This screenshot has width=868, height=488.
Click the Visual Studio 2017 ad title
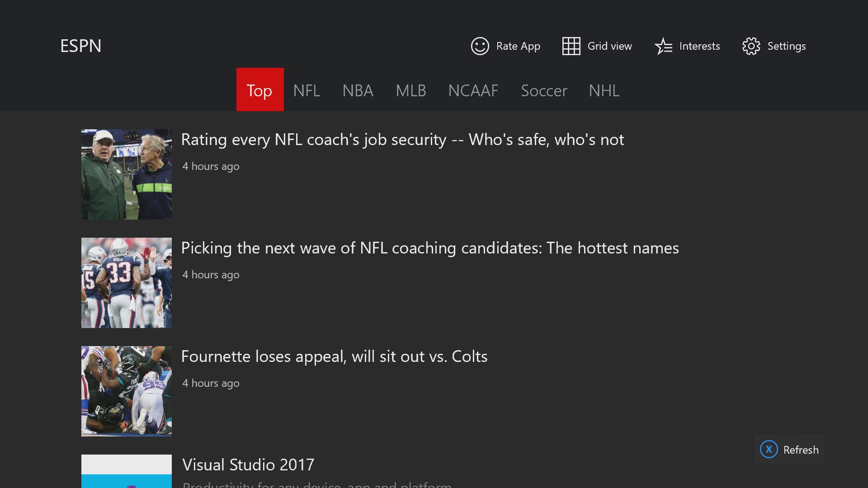(248, 465)
